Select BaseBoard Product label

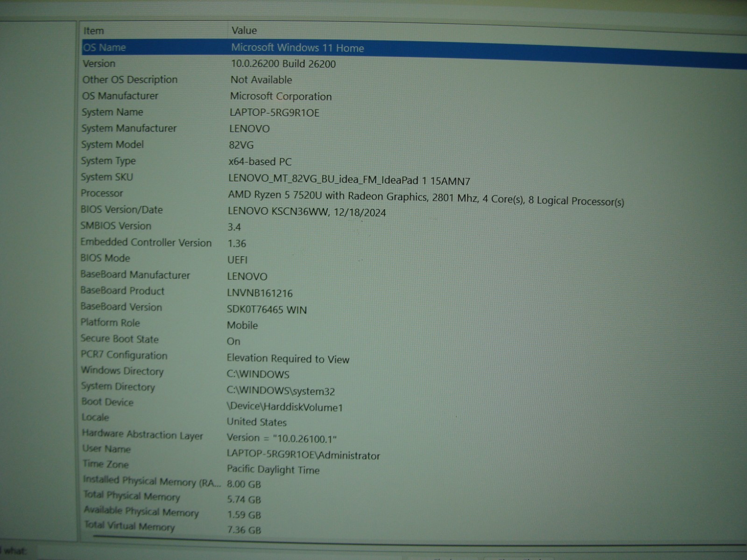[122, 291]
